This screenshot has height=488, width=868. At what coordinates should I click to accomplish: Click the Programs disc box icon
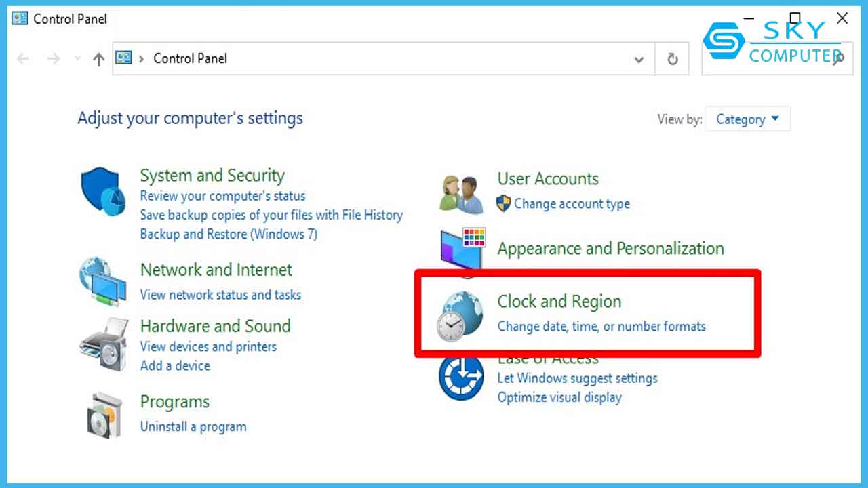point(104,414)
